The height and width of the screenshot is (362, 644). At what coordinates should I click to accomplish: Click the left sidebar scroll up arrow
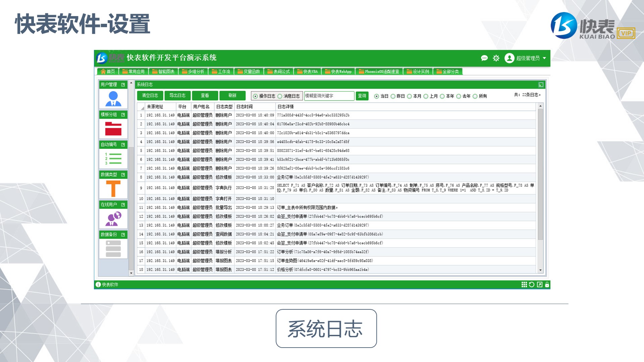click(131, 83)
